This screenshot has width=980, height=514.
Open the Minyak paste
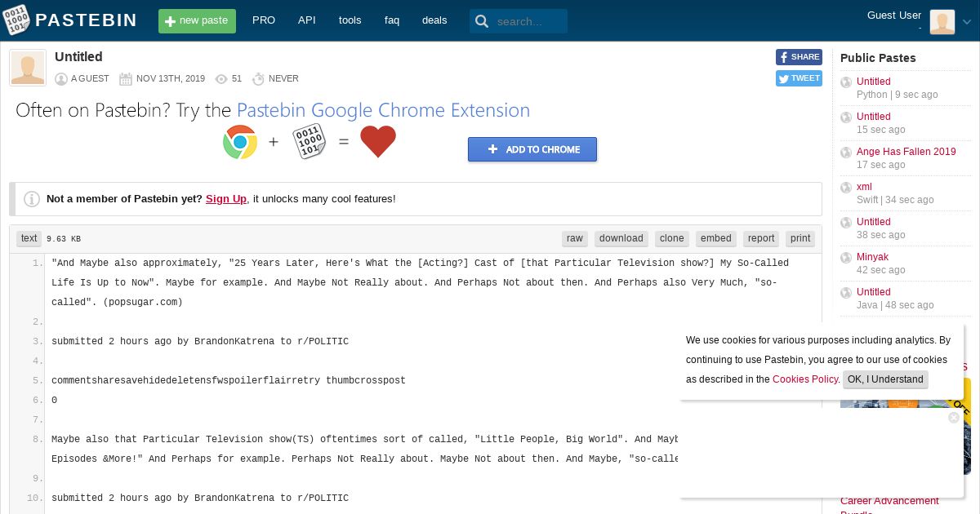point(872,257)
